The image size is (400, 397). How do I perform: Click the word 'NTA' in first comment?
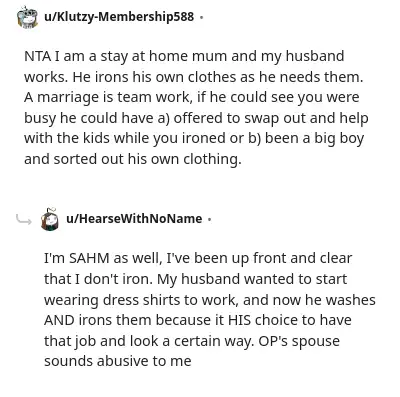[x=37, y=56]
